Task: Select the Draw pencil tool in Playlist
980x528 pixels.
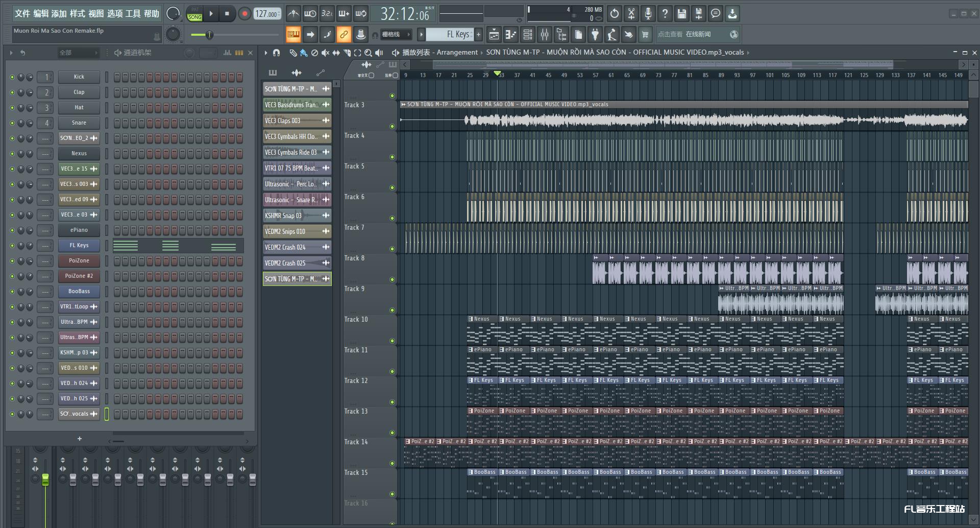Action: (293, 53)
